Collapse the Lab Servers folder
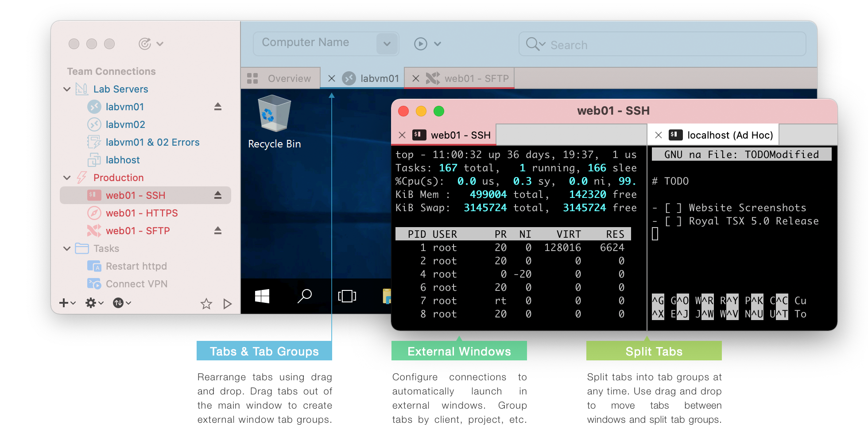Viewport: 868px width, 425px height. 67,89
